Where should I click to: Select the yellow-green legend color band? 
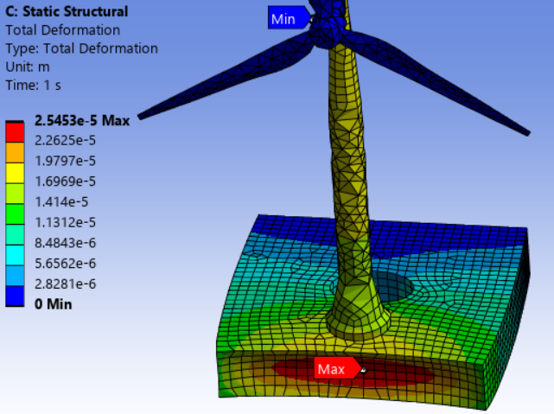[x=15, y=194]
